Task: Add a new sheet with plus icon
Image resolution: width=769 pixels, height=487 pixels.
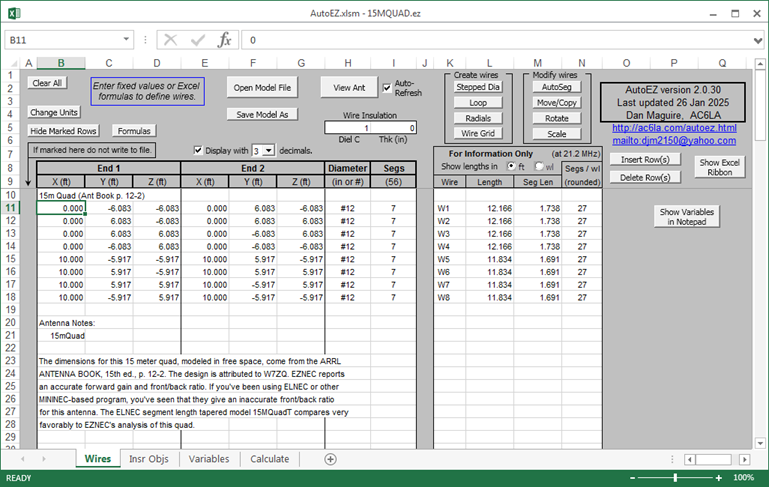Action: click(x=331, y=459)
